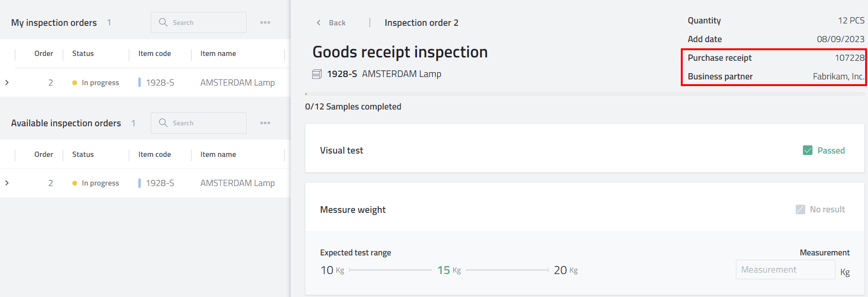The image size is (868, 297).
Task: Click the Measurement input field
Action: pos(785,270)
